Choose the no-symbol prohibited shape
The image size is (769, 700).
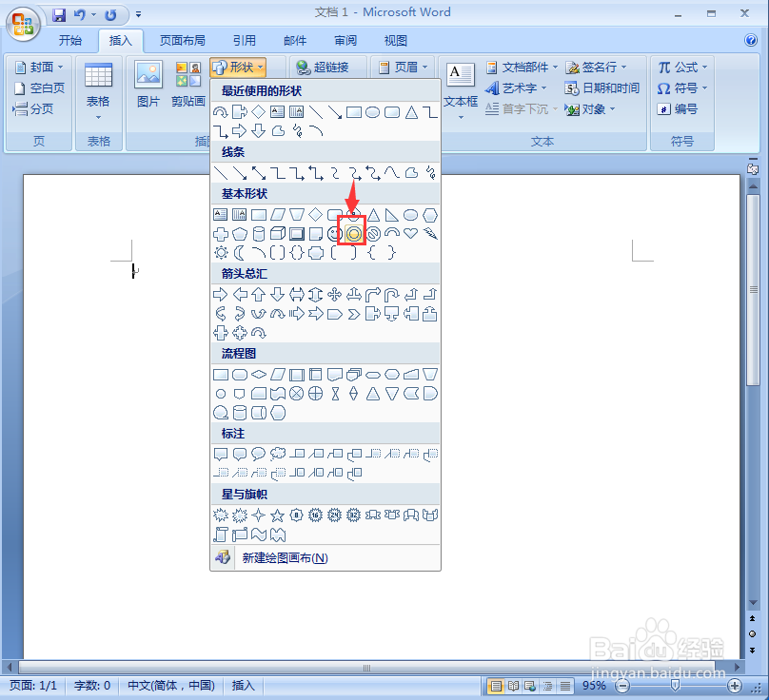[x=373, y=234]
